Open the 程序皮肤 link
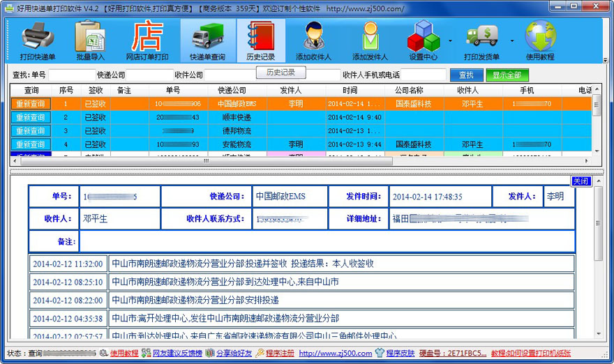614x364 pixels. (x=400, y=353)
